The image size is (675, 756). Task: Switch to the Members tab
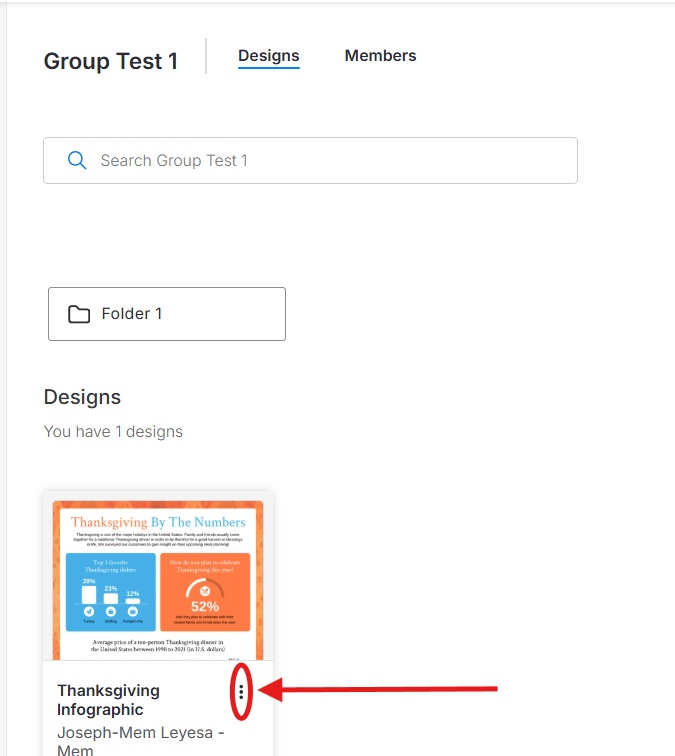[380, 56]
